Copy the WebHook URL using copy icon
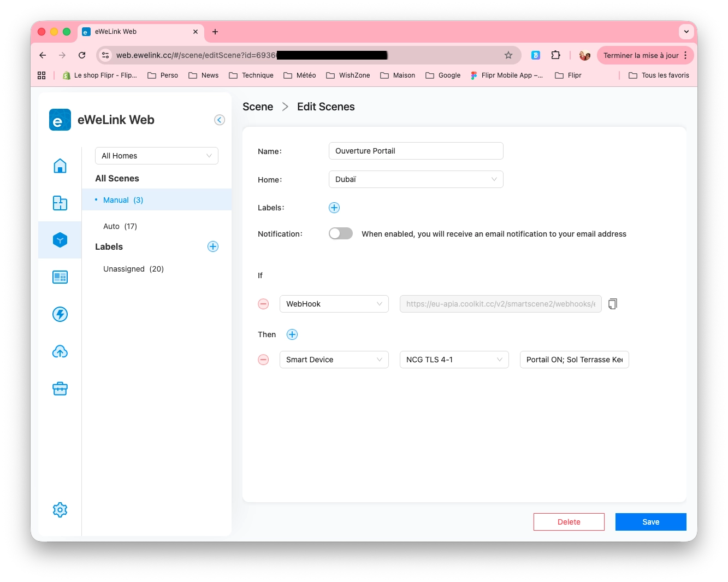 (612, 303)
